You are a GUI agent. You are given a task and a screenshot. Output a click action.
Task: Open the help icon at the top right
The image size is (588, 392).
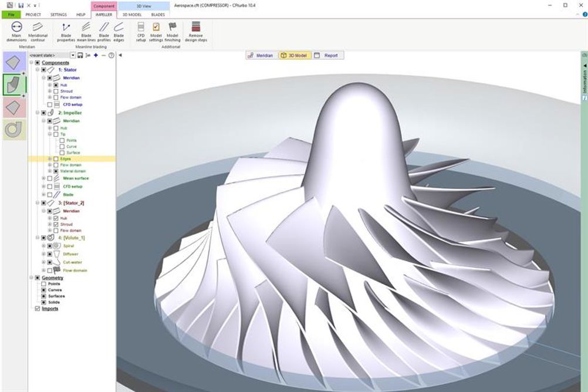tap(585, 15)
